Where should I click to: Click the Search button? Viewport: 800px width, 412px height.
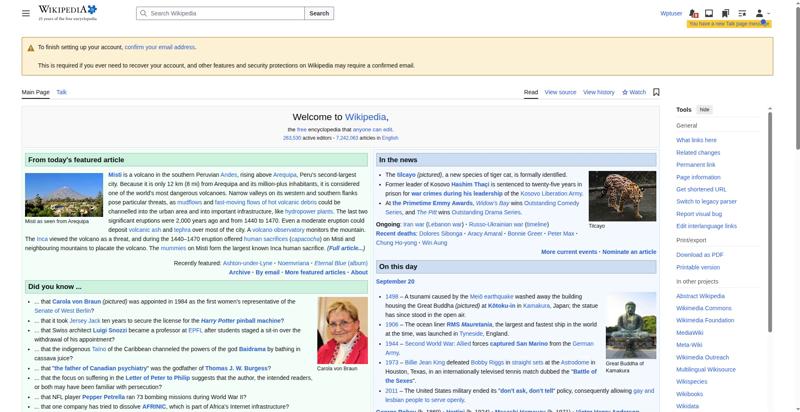tap(319, 13)
